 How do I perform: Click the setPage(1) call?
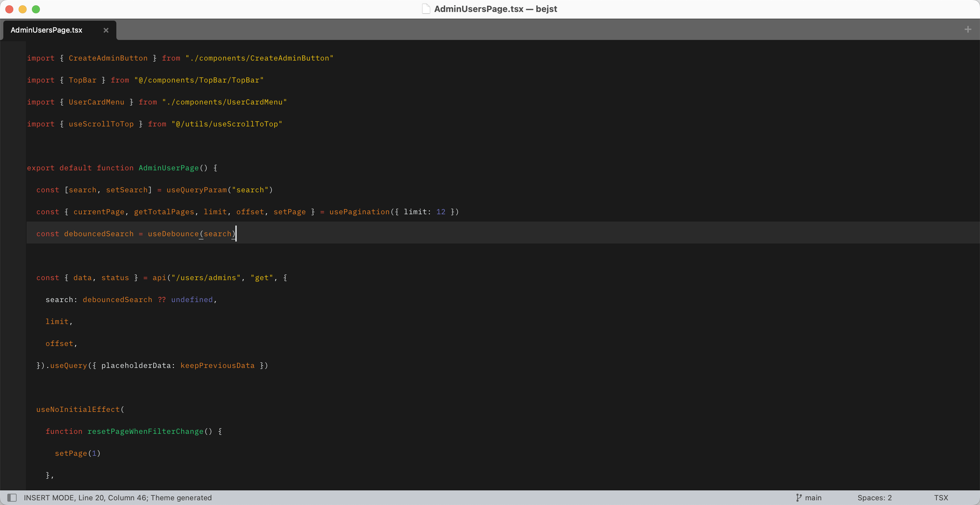pyautogui.click(x=77, y=453)
